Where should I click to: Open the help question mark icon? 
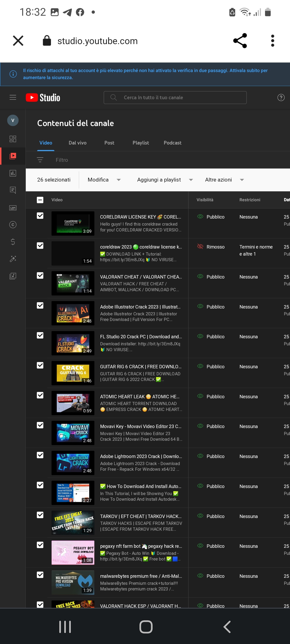pyautogui.click(x=281, y=97)
